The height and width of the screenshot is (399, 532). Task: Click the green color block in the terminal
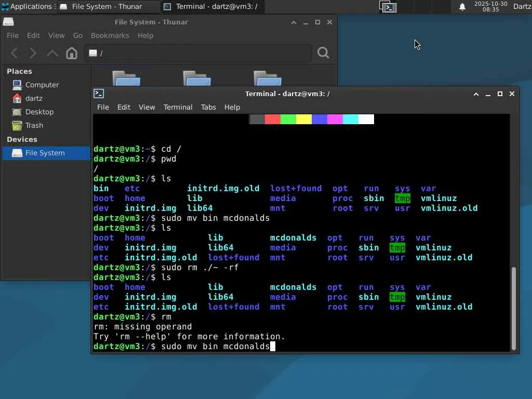[288, 119]
